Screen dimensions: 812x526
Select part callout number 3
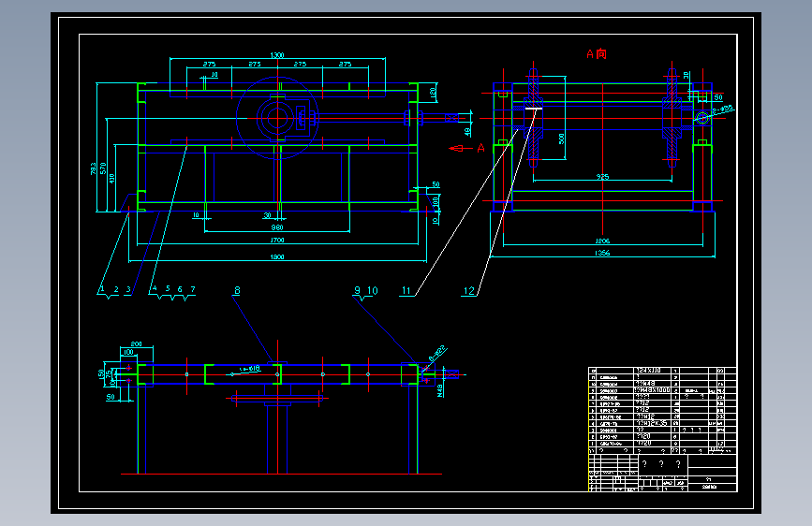coord(128,289)
